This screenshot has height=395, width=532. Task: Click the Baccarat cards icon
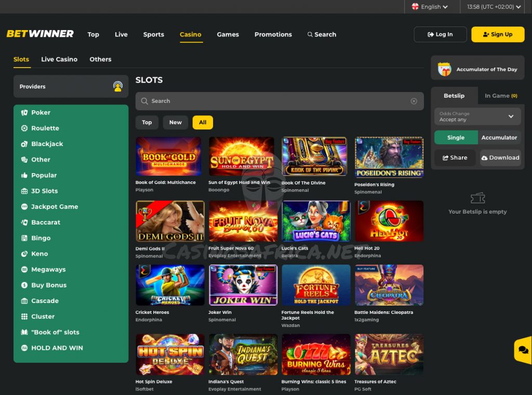coord(24,222)
